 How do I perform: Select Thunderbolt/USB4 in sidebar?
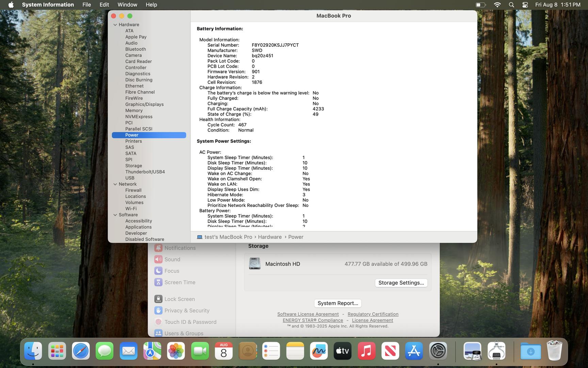coord(145,172)
